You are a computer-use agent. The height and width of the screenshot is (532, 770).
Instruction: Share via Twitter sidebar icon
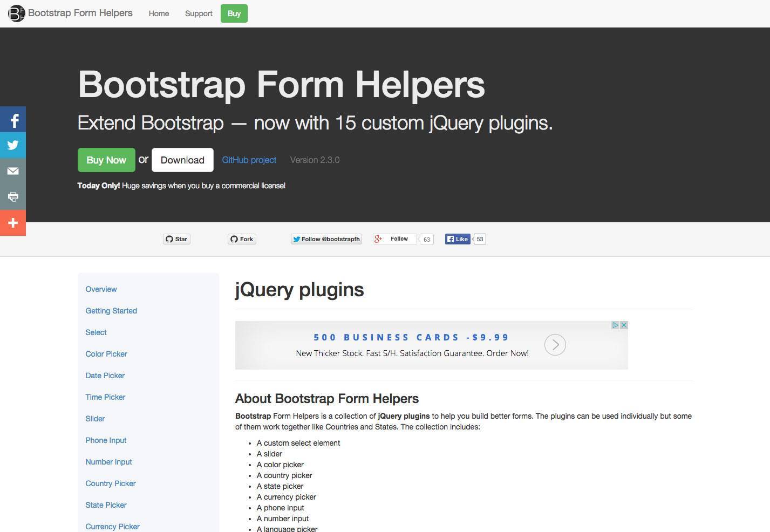click(13, 145)
